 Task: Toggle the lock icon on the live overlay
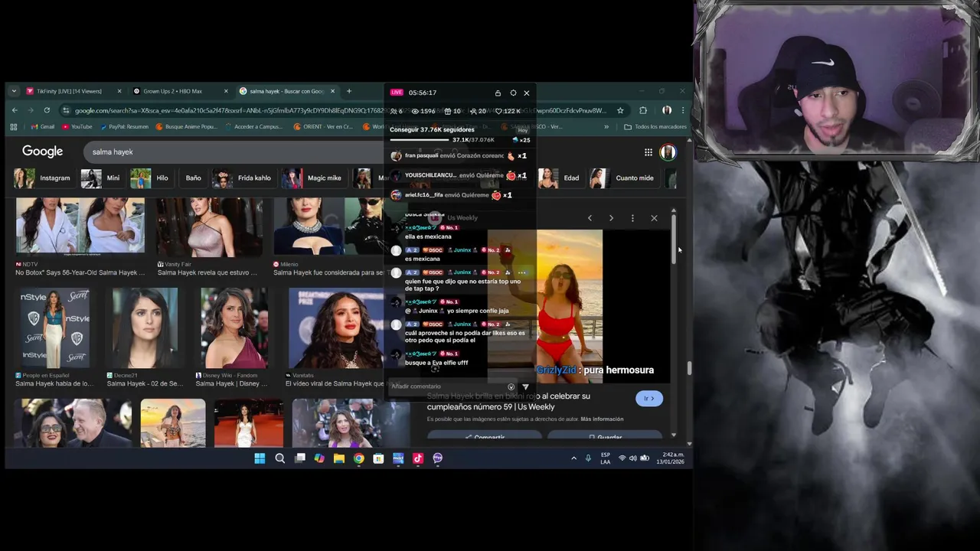498,93
